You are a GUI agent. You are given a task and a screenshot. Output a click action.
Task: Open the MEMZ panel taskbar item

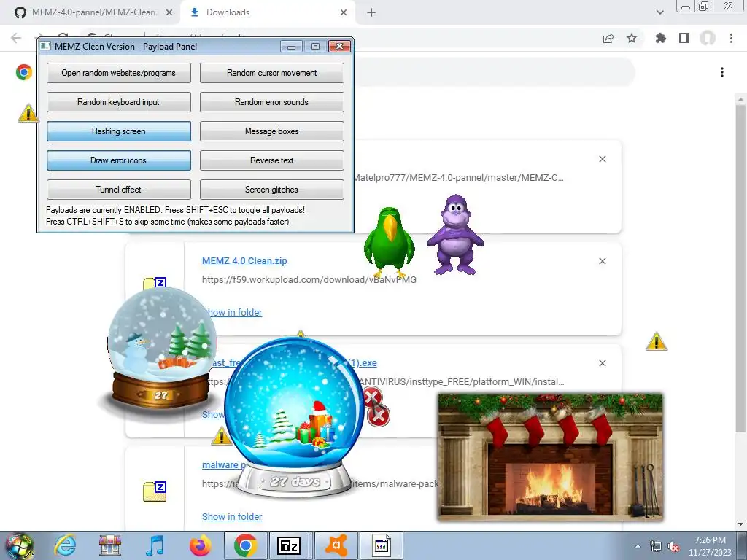pos(382,545)
